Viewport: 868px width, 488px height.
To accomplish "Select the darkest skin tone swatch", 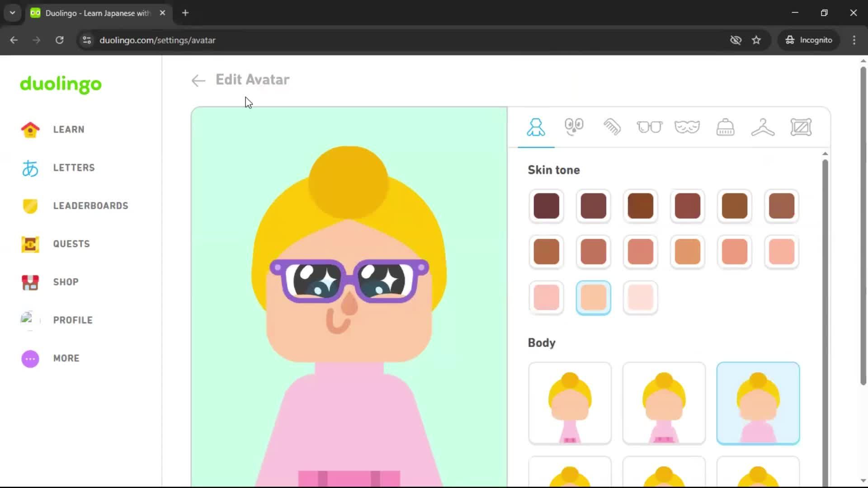I will [x=546, y=206].
